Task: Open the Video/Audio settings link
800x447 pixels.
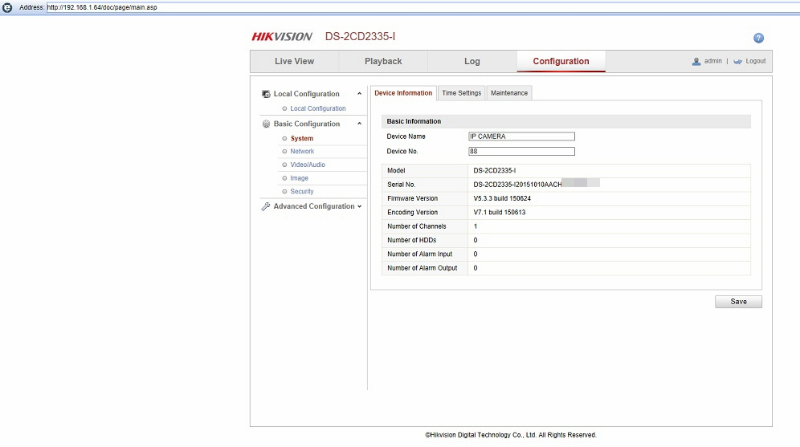Action: pos(308,164)
